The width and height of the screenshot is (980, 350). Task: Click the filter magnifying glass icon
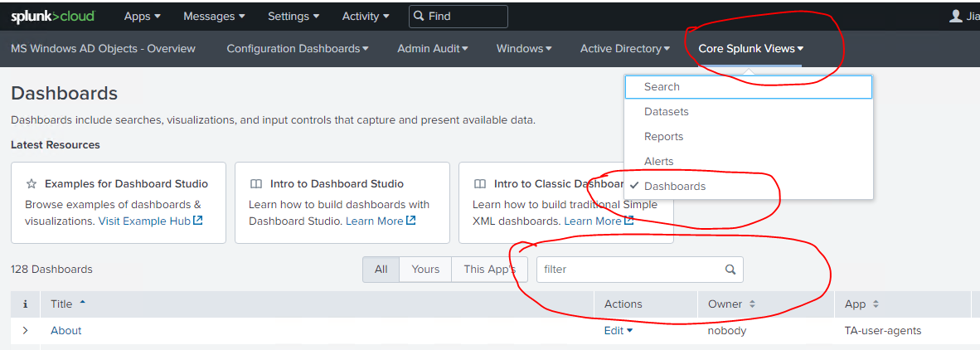[x=730, y=270]
